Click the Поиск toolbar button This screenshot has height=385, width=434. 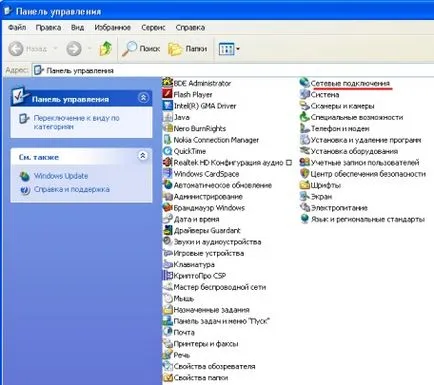click(141, 49)
